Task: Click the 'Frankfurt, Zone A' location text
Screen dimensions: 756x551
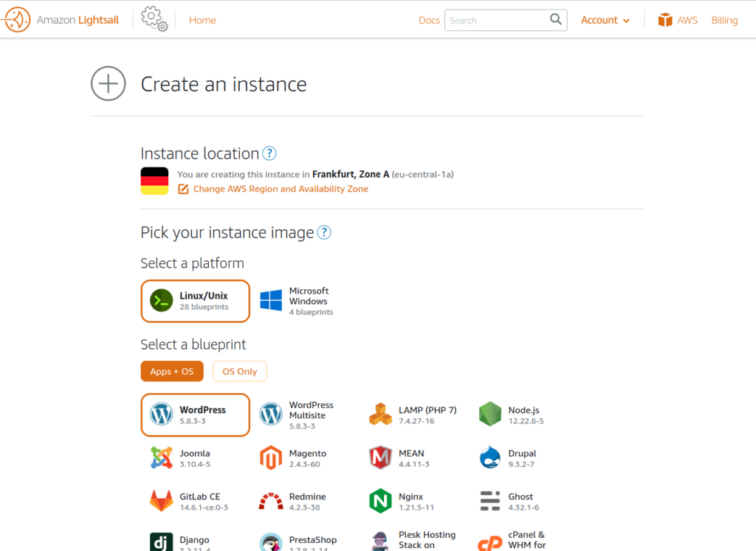Action: (x=351, y=174)
